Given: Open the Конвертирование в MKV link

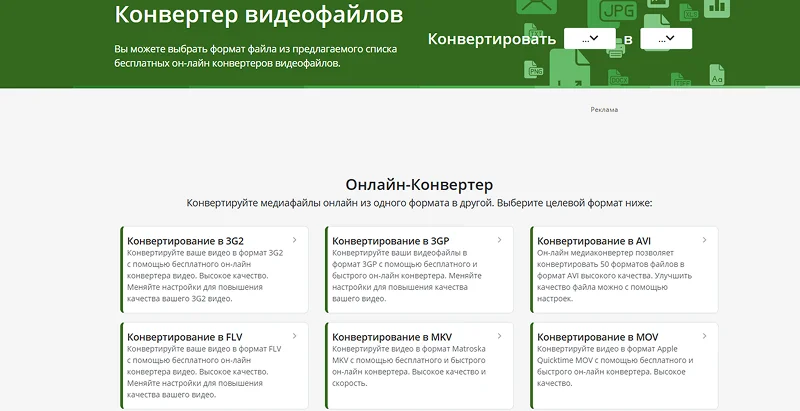Looking at the screenshot, I should click(392, 337).
